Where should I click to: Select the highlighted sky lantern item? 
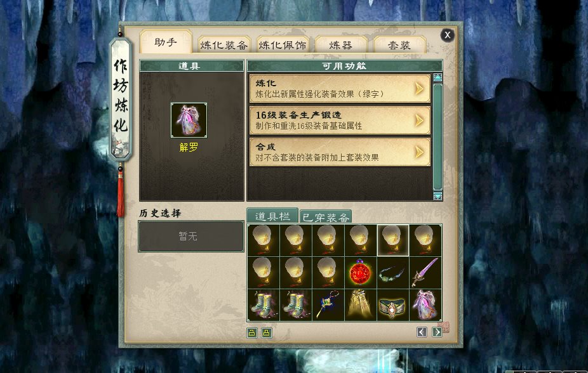coord(392,240)
